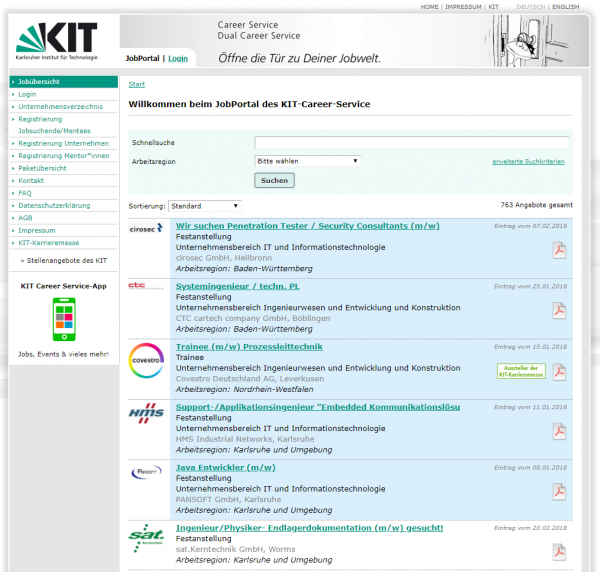Click '763 Angebote gesamt' text

536,205
